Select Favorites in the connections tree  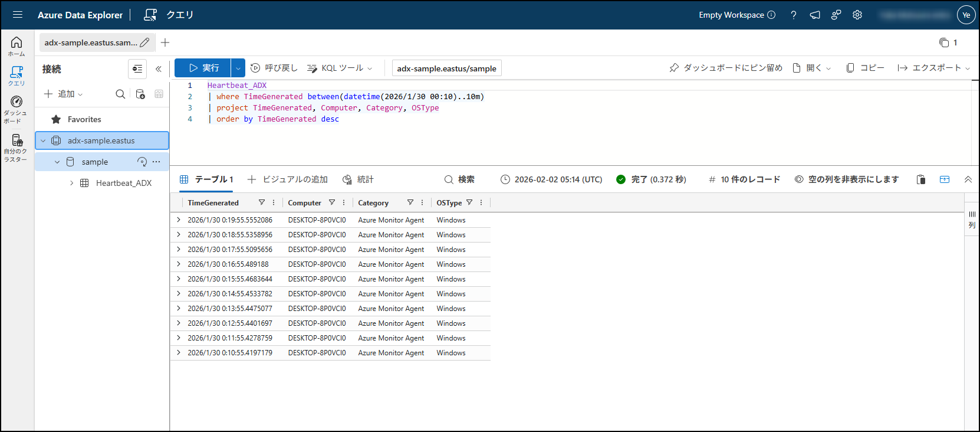(84, 119)
